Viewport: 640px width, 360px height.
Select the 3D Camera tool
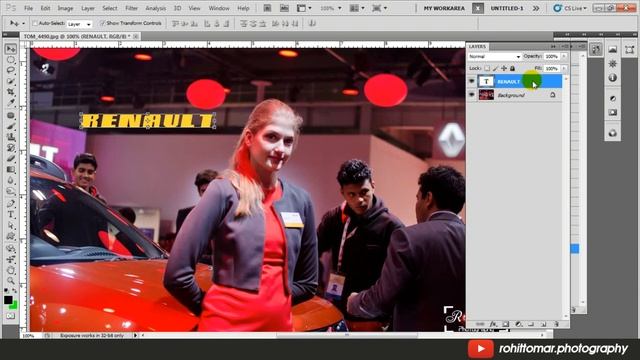click(x=11, y=259)
